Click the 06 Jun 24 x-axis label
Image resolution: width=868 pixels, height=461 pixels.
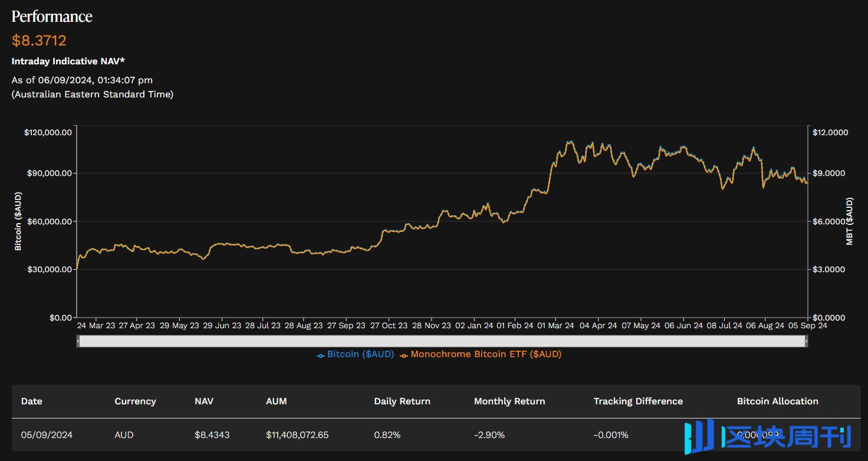click(x=683, y=325)
